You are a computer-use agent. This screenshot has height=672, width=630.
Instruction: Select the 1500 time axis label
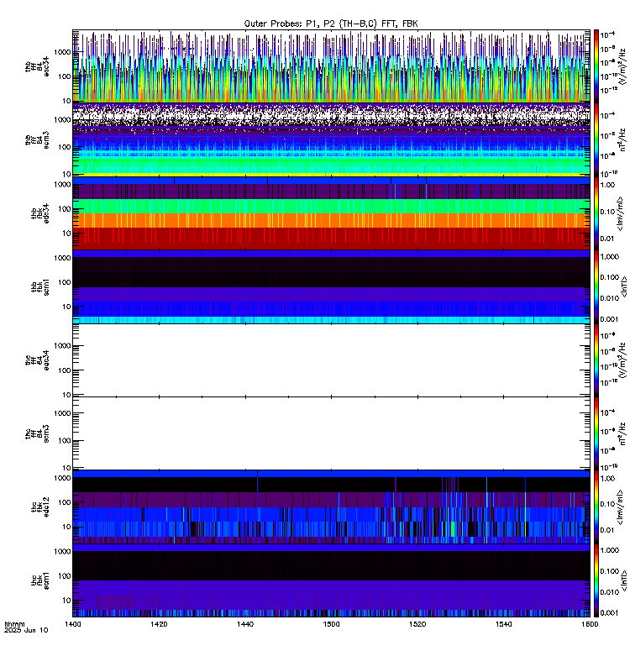(x=331, y=624)
